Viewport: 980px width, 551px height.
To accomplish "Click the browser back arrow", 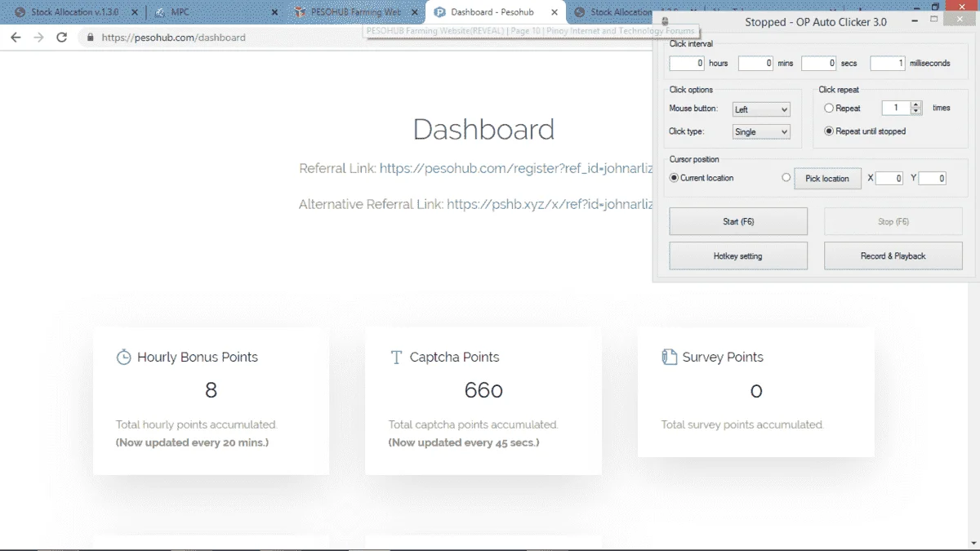I will point(16,38).
